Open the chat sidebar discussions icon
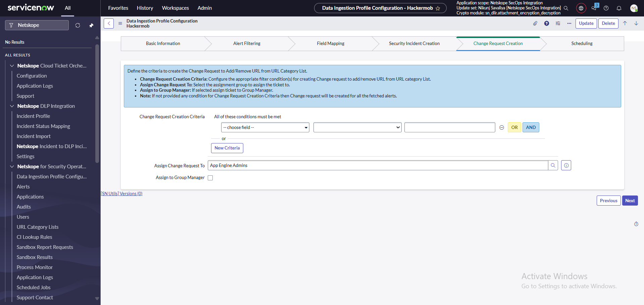Image resolution: width=644 pixels, height=305 pixels. point(594,7)
